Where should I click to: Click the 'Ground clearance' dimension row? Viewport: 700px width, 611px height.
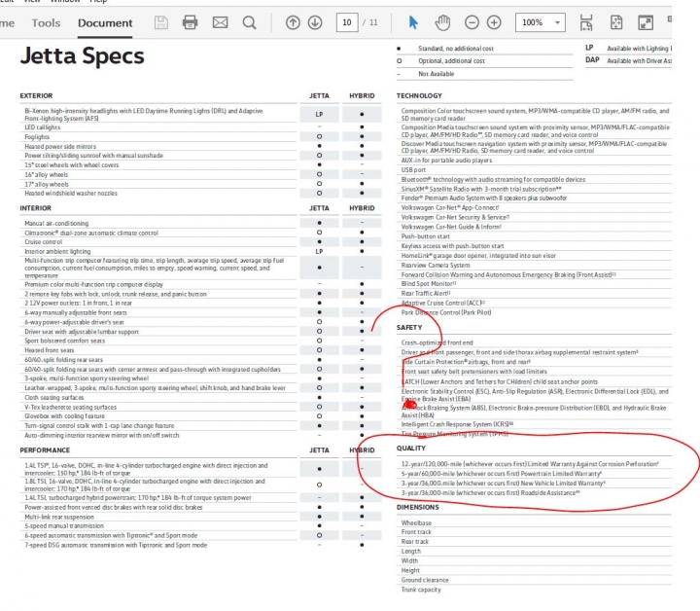534,580
